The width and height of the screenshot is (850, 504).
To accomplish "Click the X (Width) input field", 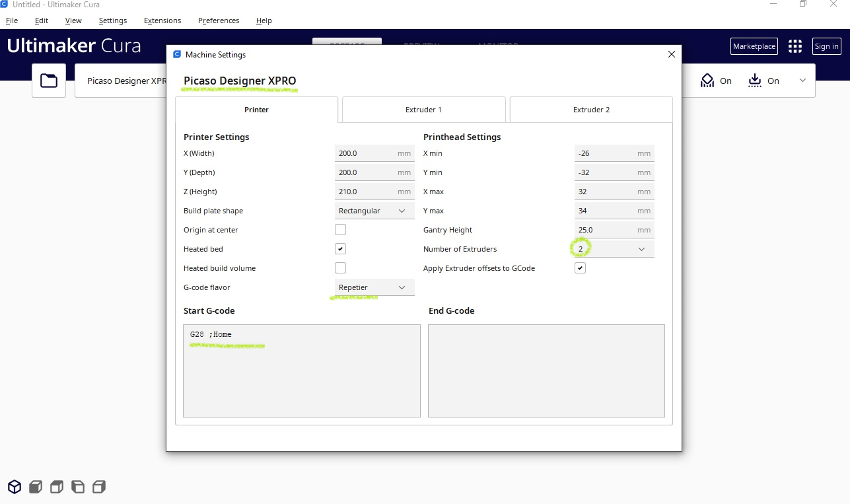I will click(x=374, y=153).
